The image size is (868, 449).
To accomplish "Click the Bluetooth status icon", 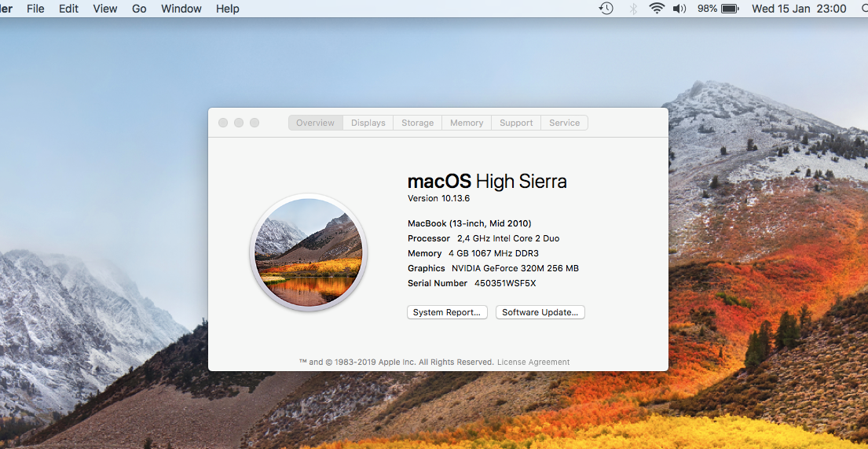I will [x=633, y=9].
